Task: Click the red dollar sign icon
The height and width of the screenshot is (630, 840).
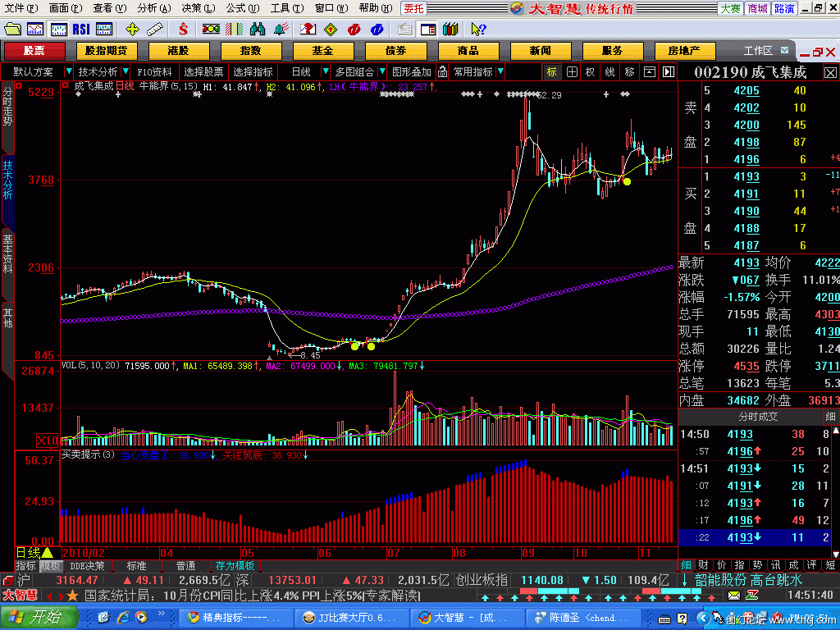Action: pos(183,29)
